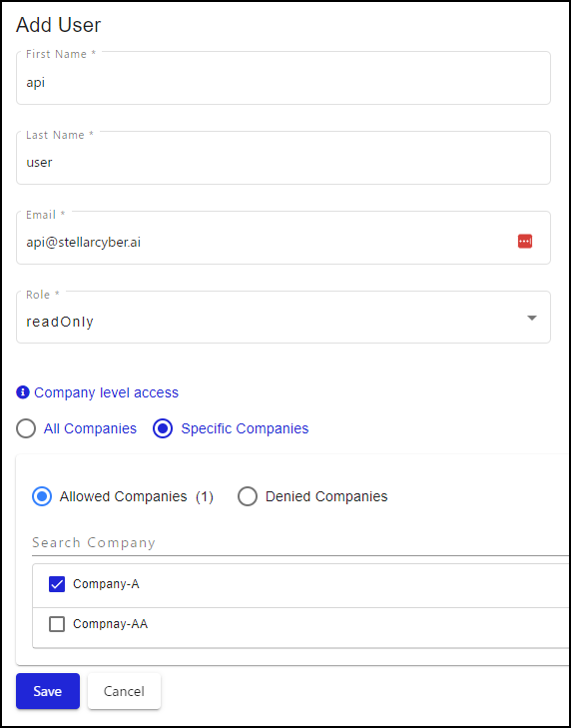This screenshot has width=571, height=728.
Task: Click the Specific Companies label text
Action: coord(245,428)
